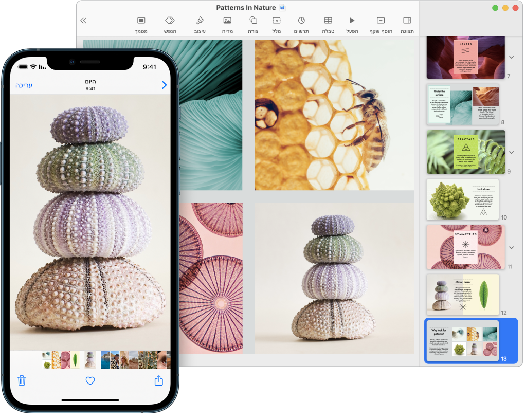Click the back chevron in the toolbar
Viewport: 525px width, 420px height.
[84, 21]
